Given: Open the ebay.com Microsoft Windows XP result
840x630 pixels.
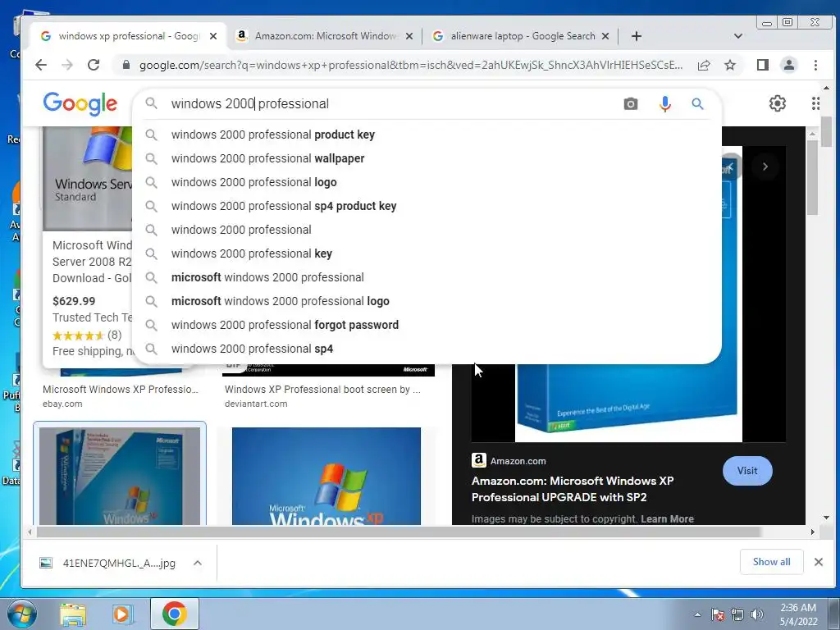Looking at the screenshot, I should tap(121, 396).
